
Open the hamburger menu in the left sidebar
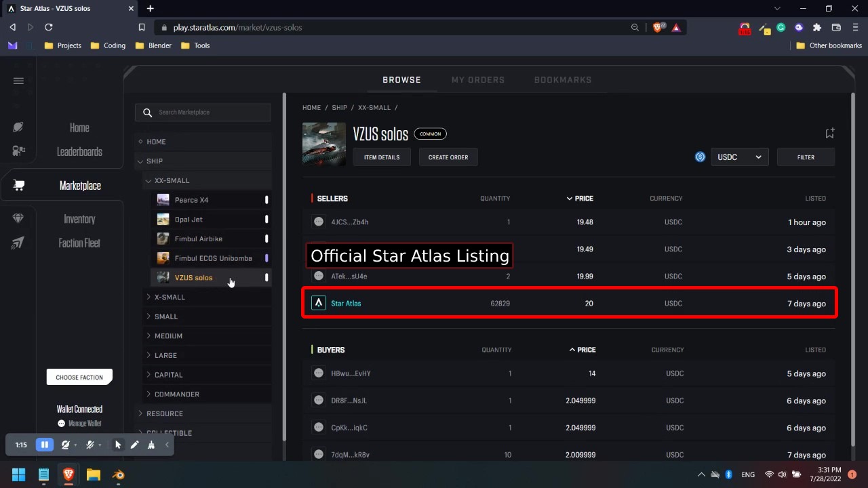point(18,81)
